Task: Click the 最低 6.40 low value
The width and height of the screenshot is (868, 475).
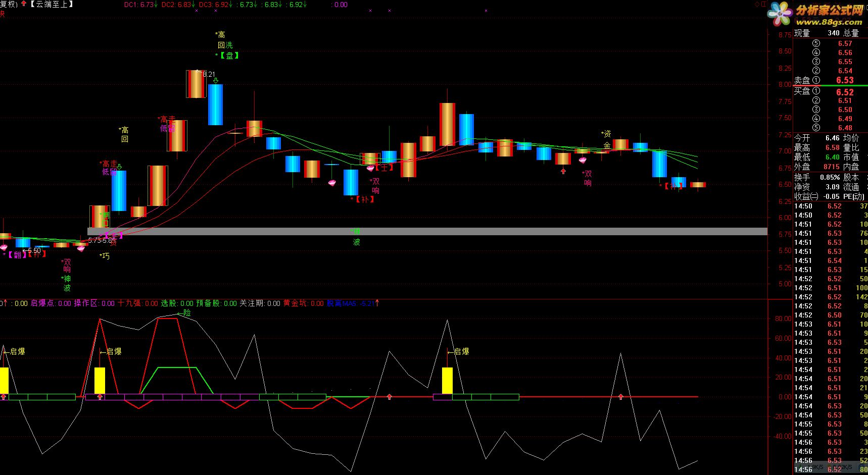Action: tap(833, 157)
